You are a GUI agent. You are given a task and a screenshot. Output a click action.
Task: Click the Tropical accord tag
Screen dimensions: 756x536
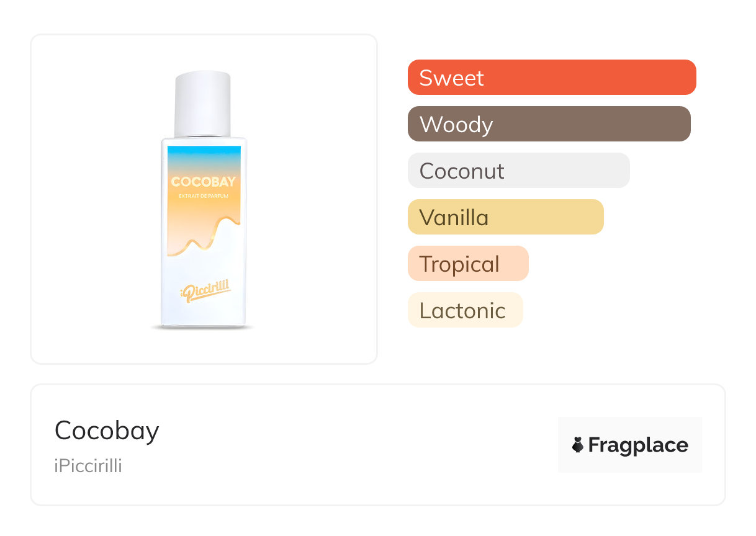point(467,264)
